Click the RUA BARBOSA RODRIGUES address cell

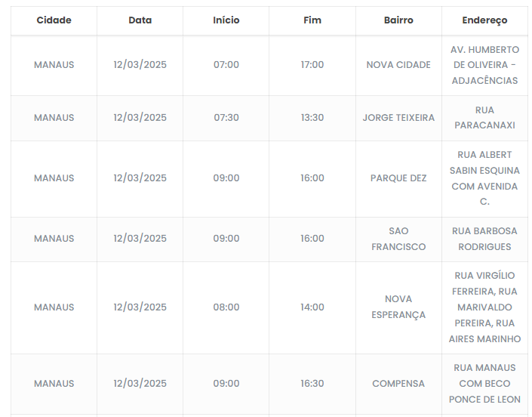tap(484, 239)
